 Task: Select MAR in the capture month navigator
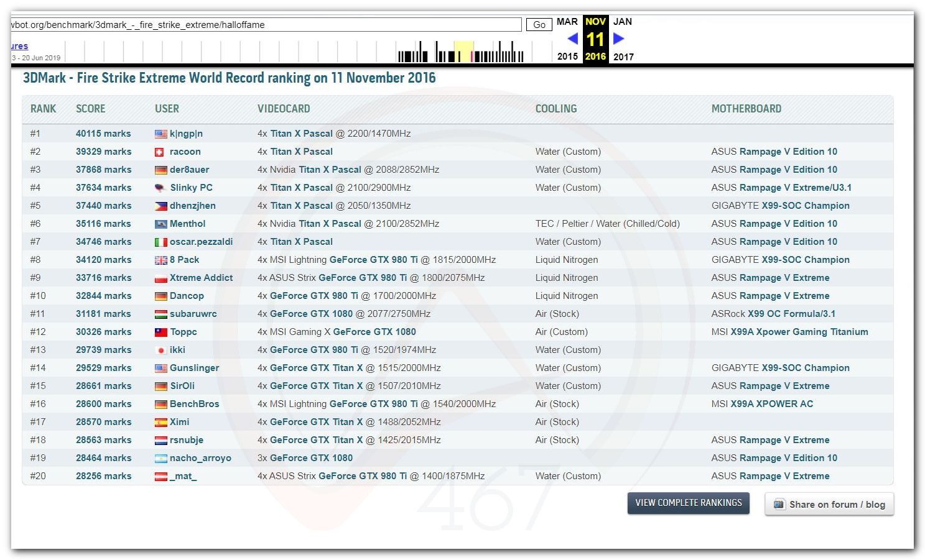[567, 22]
